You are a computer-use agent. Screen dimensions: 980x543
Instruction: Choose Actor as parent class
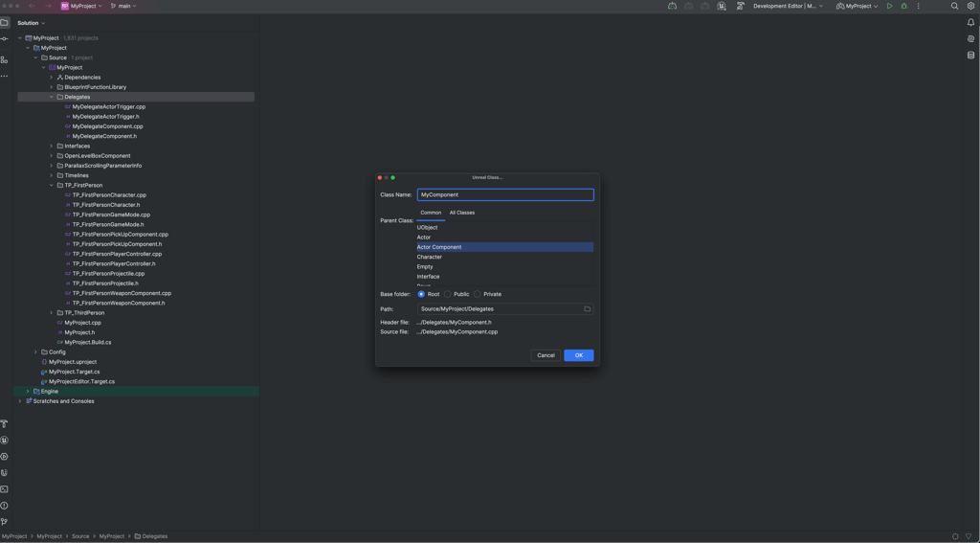[x=505, y=238]
